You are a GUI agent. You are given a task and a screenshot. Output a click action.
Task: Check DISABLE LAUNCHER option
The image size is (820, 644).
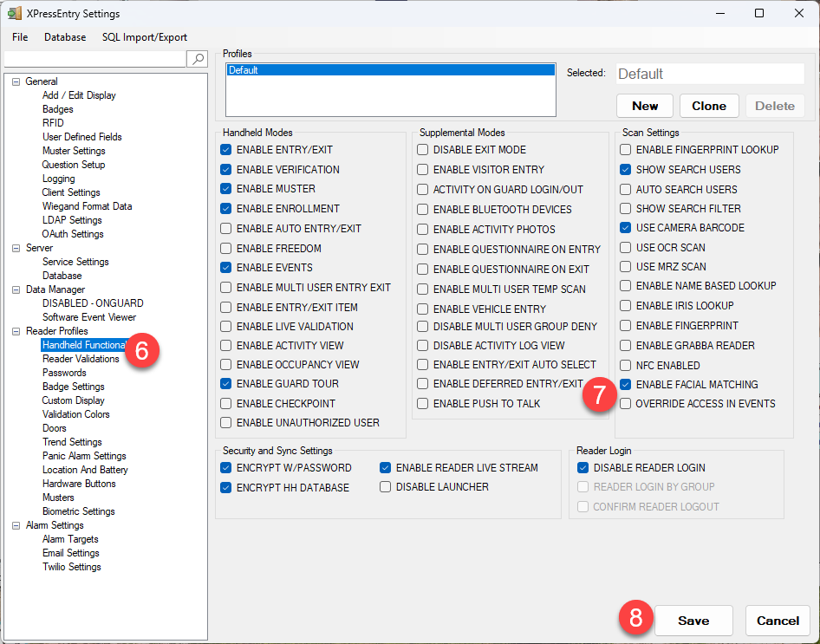pyautogui.click(x=386, y=487)
